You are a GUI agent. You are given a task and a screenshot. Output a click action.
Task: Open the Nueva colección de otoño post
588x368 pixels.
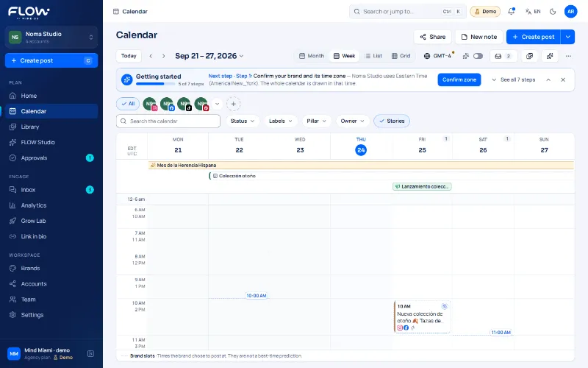(422, 317)
